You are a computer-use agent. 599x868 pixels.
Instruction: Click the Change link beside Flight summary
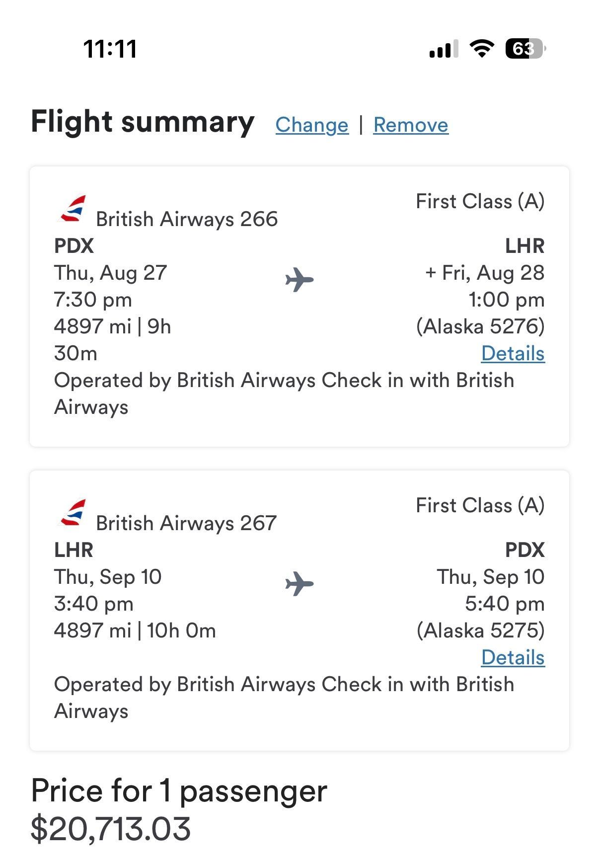point(312,125)
